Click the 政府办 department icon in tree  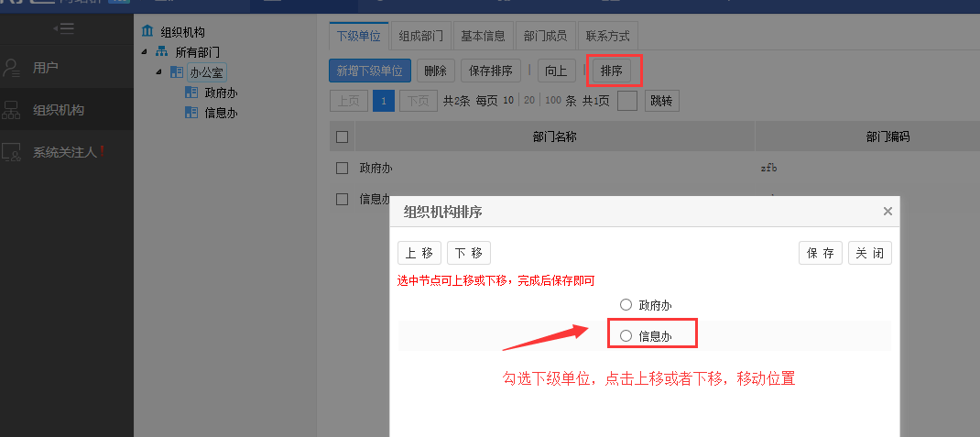191,93
